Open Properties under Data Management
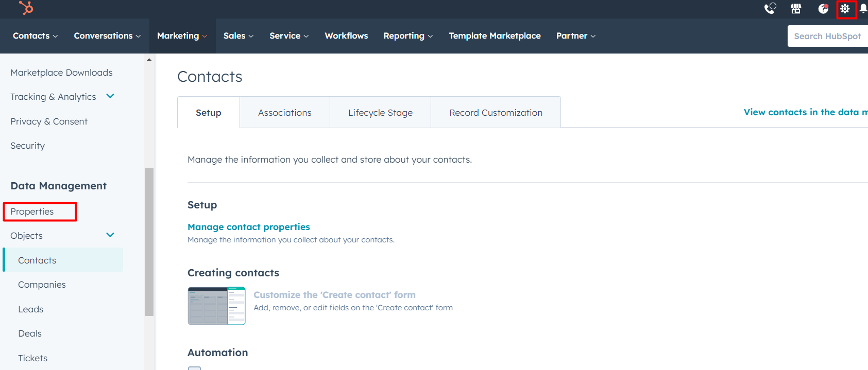Screen dimensions: 868x370 tap(32, 212)
